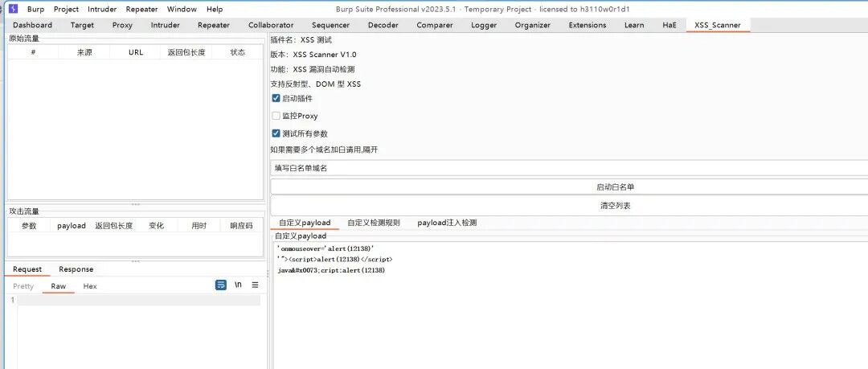This screenshot has height=369, width=868.
Task: Click the javascript:alert(12138) encoded payload line
Action: pos(331,270)
